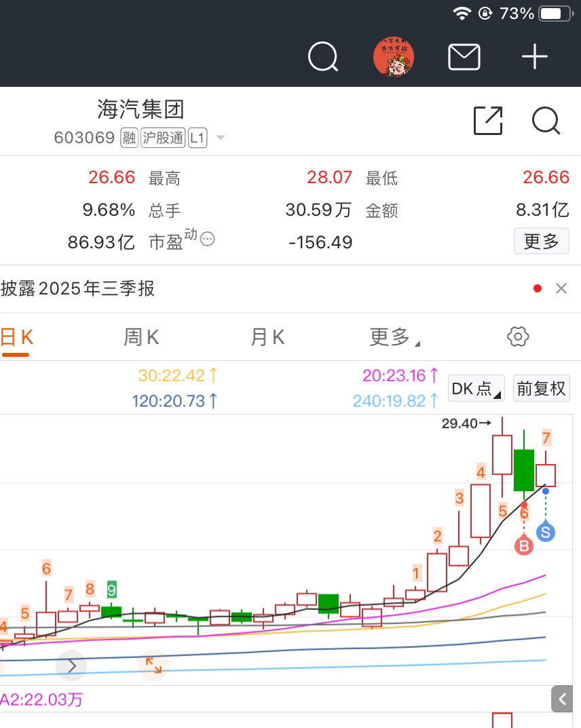Open chart settings gear icon
This screenshot has width=581, height=728.
tap(518, 337)
